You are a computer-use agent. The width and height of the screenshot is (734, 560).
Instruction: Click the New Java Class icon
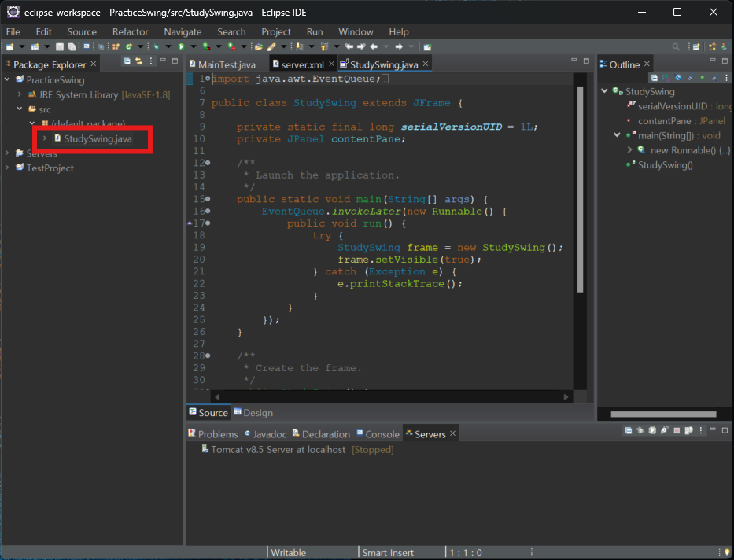[x=129, y=46]
